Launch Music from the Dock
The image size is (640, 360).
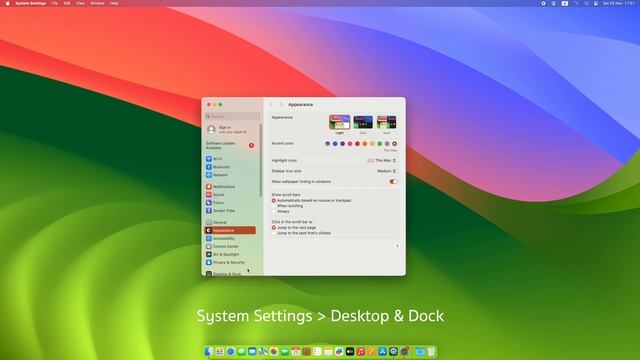tap(361, 351)
